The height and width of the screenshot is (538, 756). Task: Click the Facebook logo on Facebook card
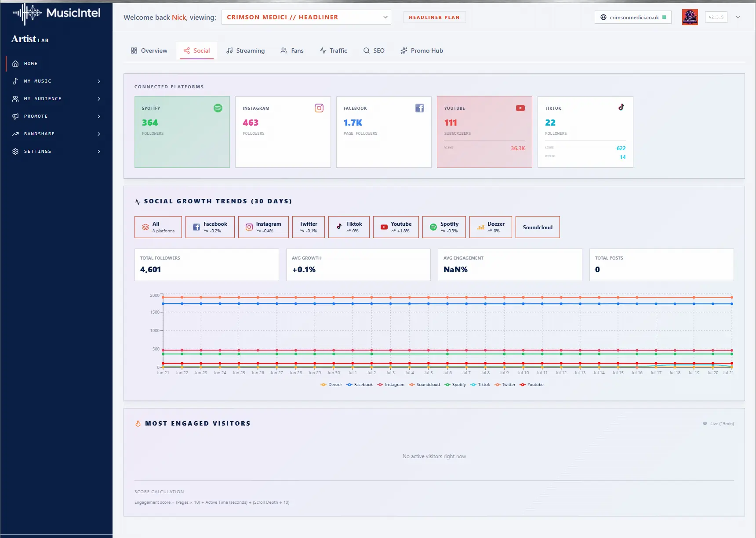pos(420,108)
